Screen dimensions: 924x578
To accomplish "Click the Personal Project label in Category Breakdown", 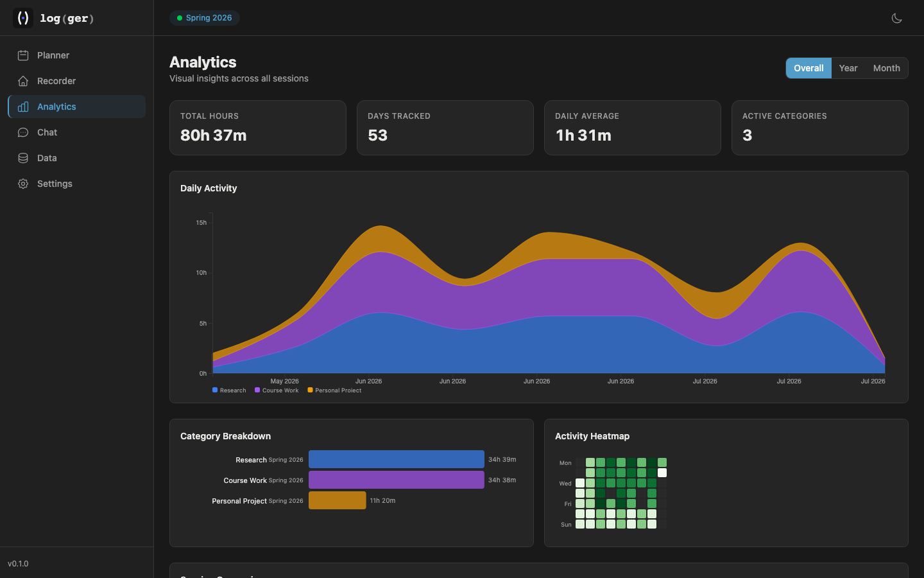I will point(239,501).
